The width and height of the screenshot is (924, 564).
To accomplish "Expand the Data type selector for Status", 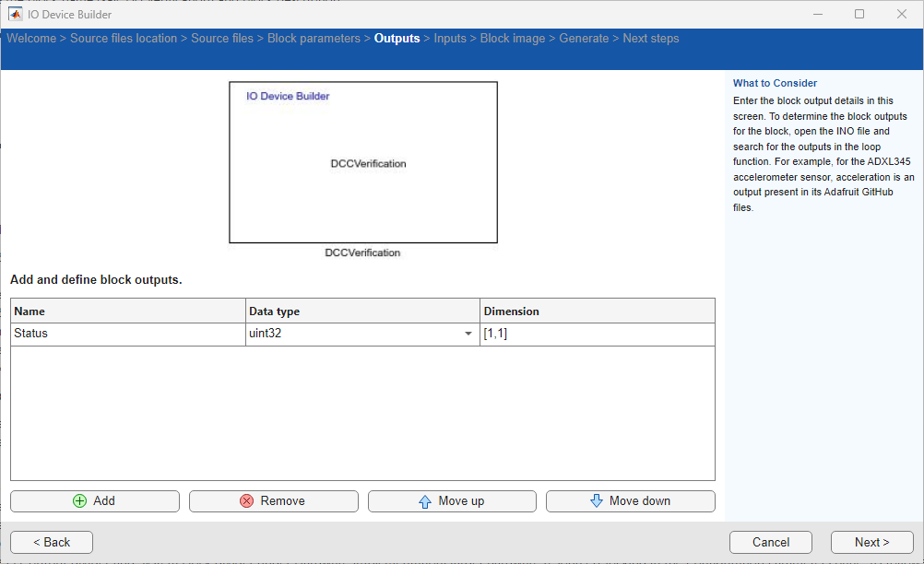I will click(468, 334).
